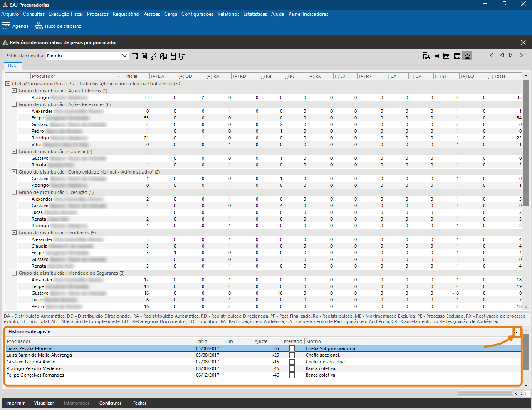532x410 pixels.
Task: Select the Lista tab
Action: click(x=13, y=66)
